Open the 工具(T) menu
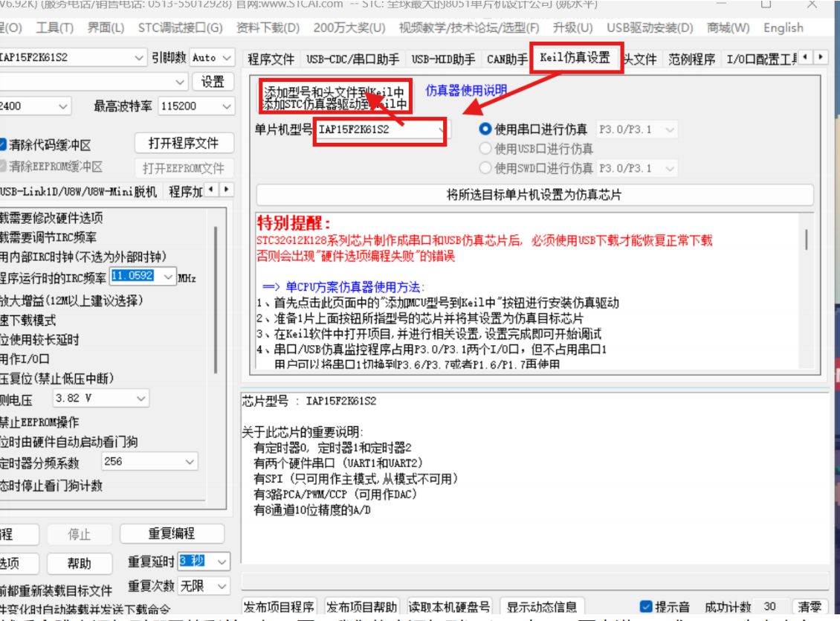 click(x=55, y=28)
